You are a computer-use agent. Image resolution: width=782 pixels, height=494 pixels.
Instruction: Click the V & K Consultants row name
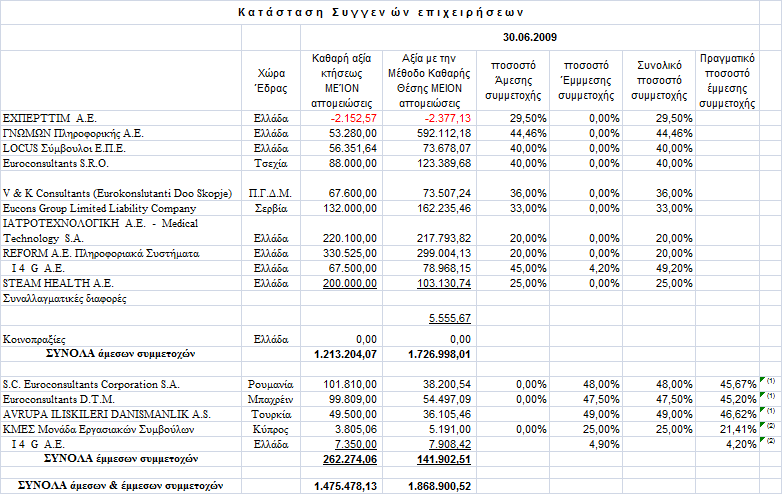click(118, 193)
